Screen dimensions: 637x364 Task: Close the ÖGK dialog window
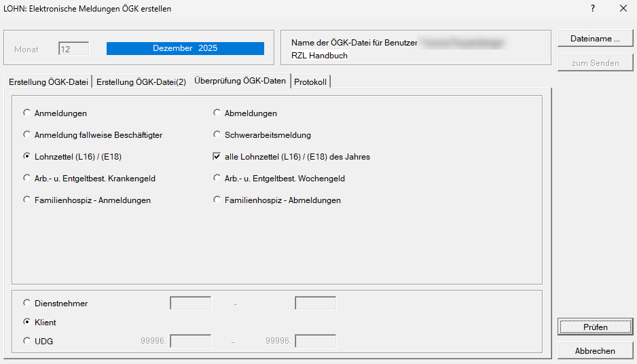pos(623,9)
